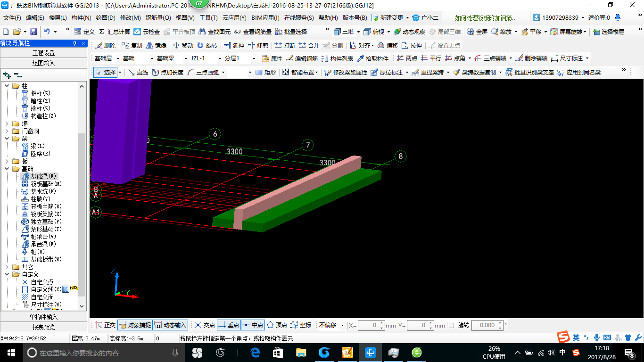Open the BIM应用(I) menu

[x=265, y=18]
